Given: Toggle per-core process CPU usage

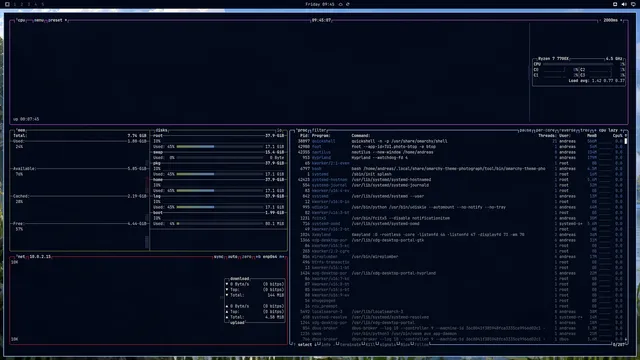Looking at the screenshot, I should point(545,130).
